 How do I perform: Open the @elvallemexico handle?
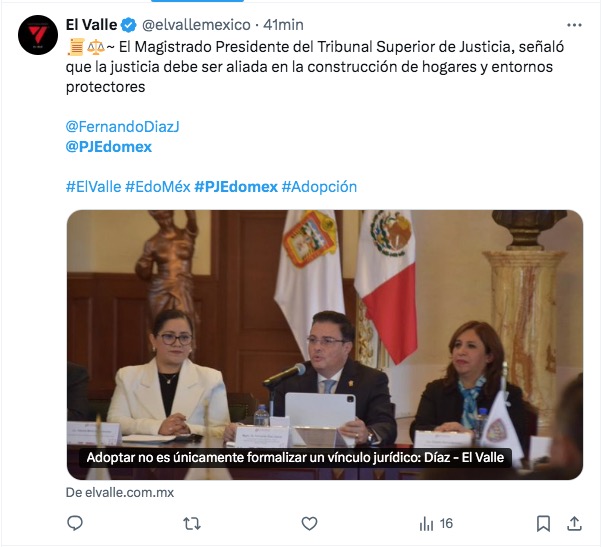click(196, 25)
